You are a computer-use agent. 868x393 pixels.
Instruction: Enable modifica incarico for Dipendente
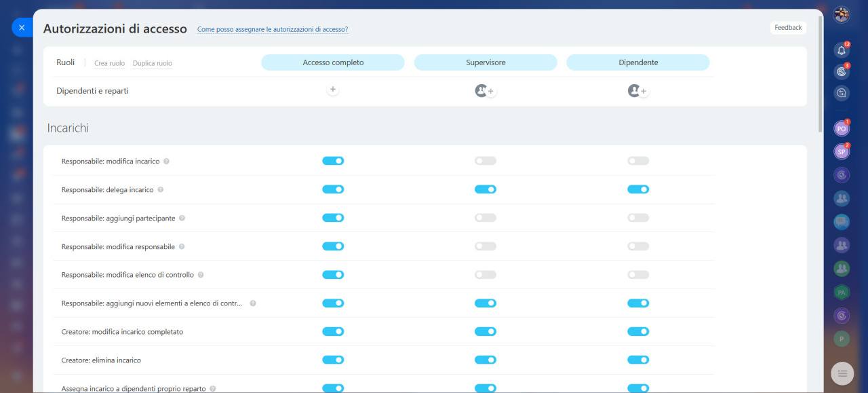click(x=638, y=161)
